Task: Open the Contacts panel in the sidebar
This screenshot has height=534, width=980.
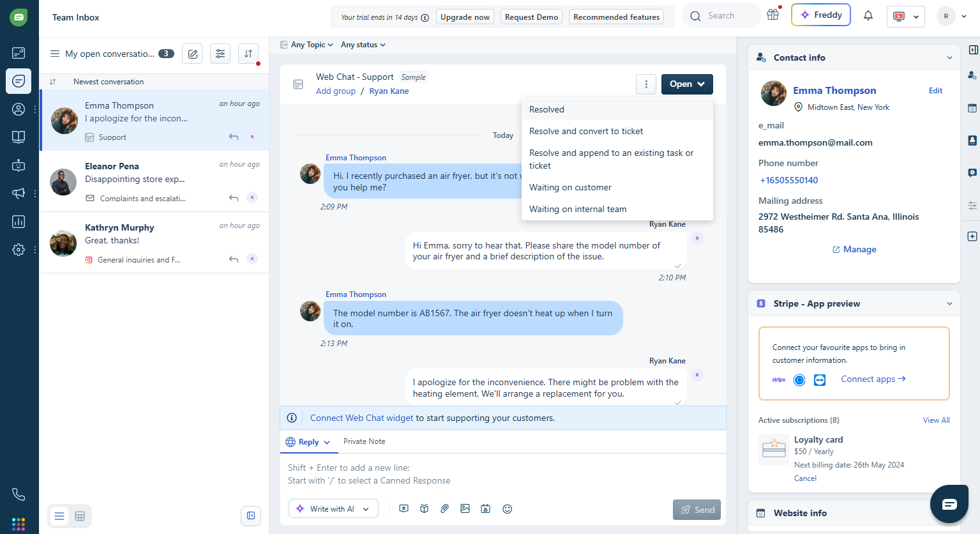Action: point(19,109)
